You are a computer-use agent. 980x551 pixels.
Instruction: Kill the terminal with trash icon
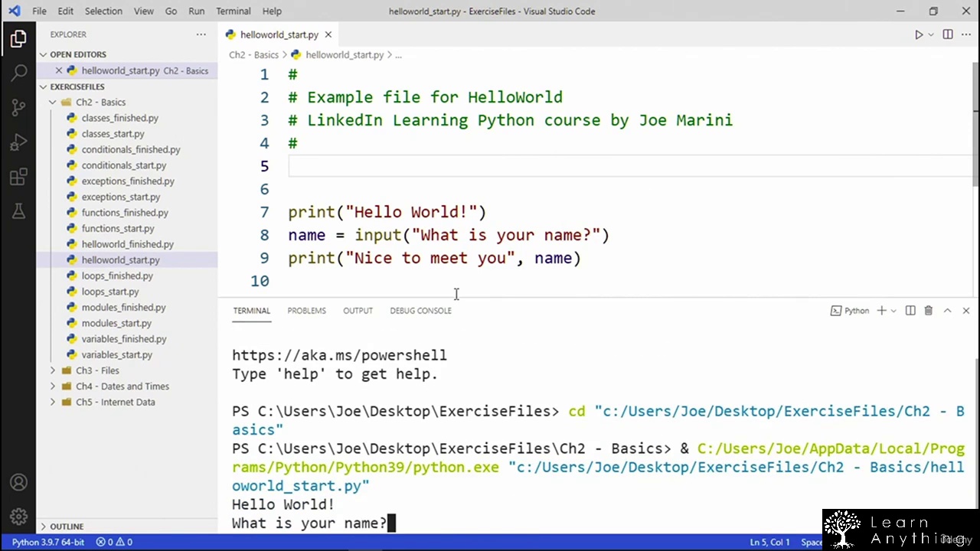(x=928, y=311)
